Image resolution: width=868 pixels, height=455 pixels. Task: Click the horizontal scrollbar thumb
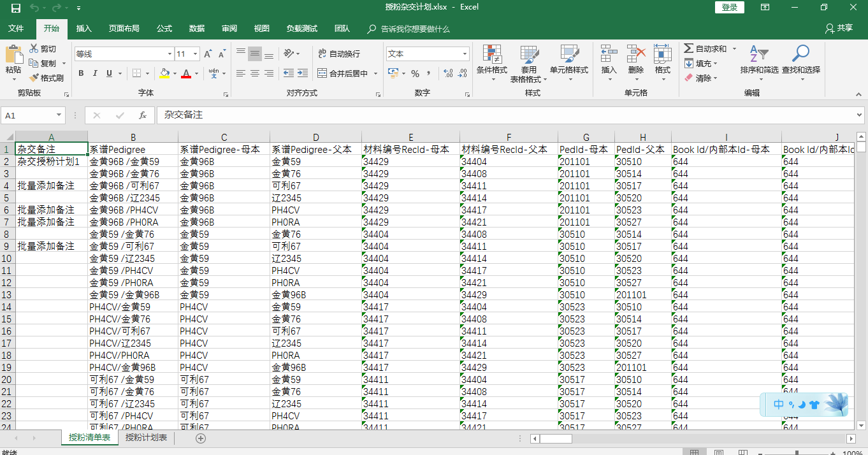556,438
